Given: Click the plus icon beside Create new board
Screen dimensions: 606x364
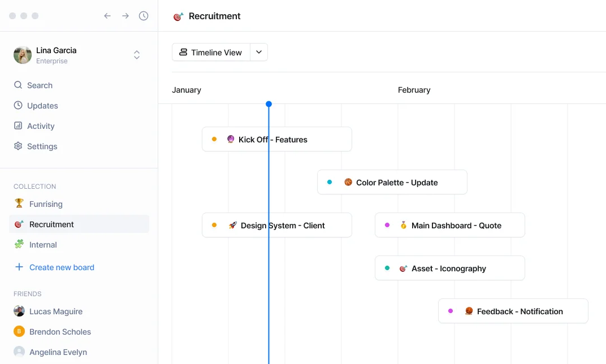Looking at the screenshot, I should pyautogui.click(x=19, y=267).
